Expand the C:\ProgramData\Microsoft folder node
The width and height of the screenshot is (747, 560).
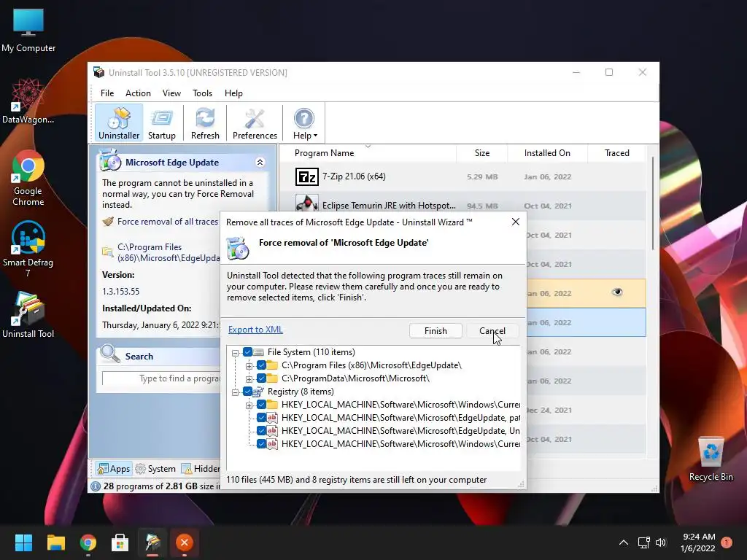pyautogui.click(x=249, y=379)
